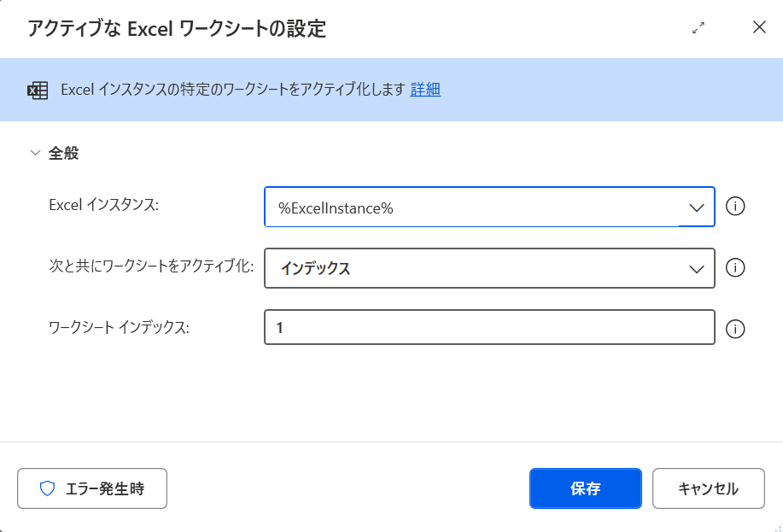
Task: Open the 詳細 link
Action: coord(425,90)
